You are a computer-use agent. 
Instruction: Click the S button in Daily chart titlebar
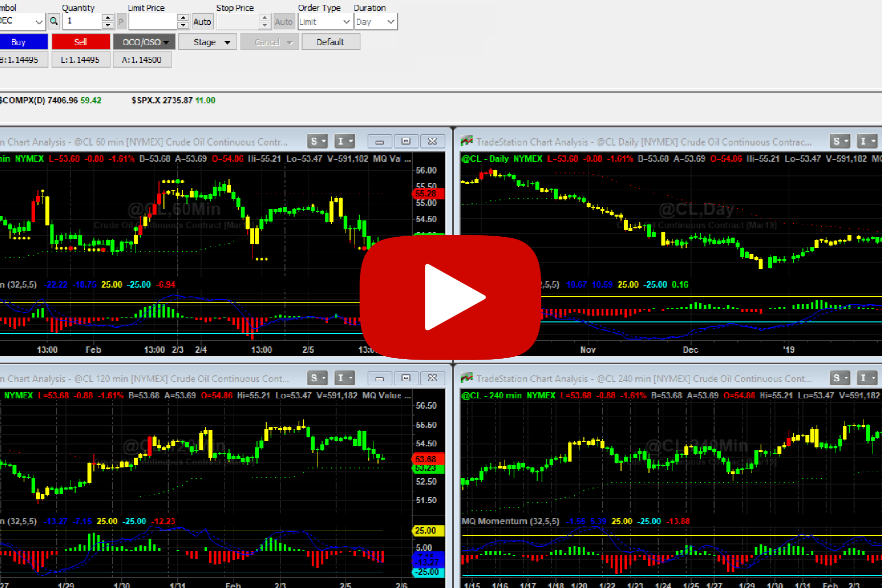pyautogui.click(x=840, y=142)
